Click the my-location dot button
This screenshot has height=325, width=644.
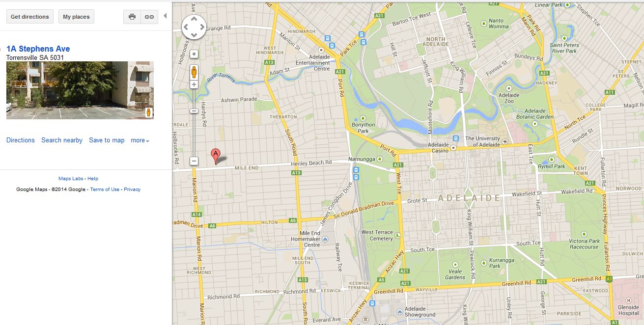(194, 54)
